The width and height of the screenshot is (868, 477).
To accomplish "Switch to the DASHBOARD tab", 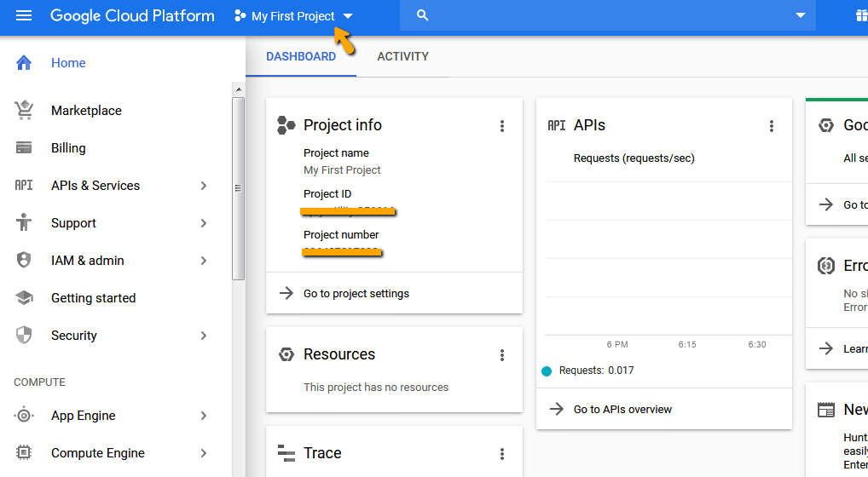I will pyautogui.click(x=301, y=56).
